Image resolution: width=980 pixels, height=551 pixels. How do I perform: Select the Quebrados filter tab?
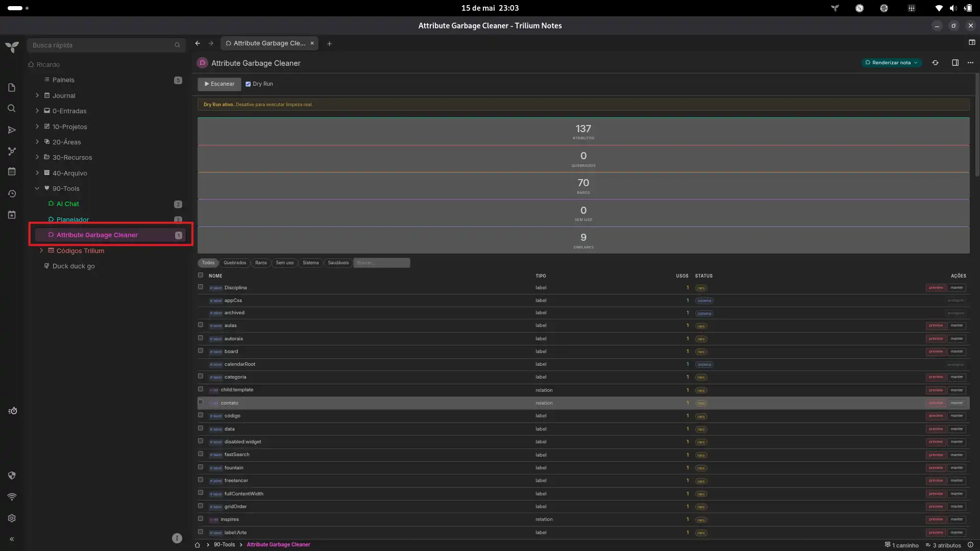(235, 263)
